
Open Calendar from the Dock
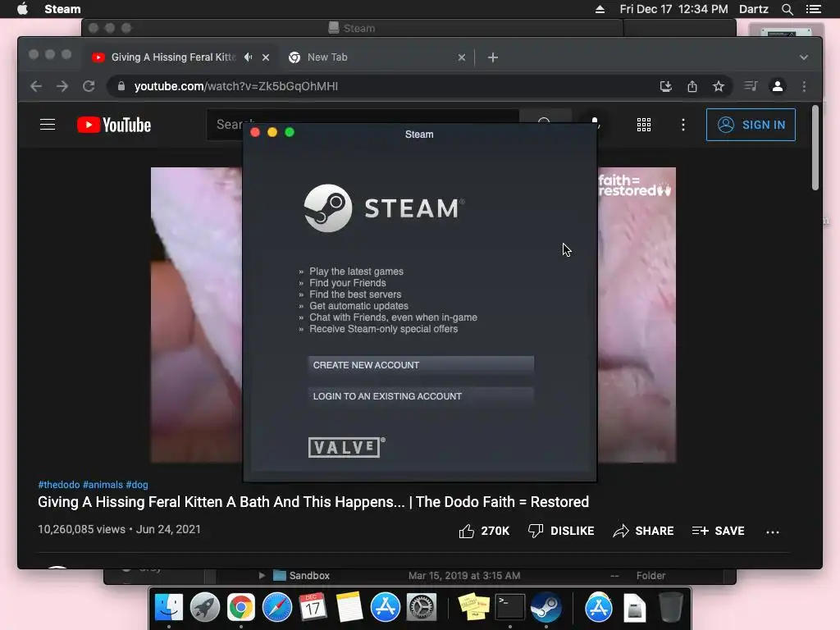pos(313,608)
